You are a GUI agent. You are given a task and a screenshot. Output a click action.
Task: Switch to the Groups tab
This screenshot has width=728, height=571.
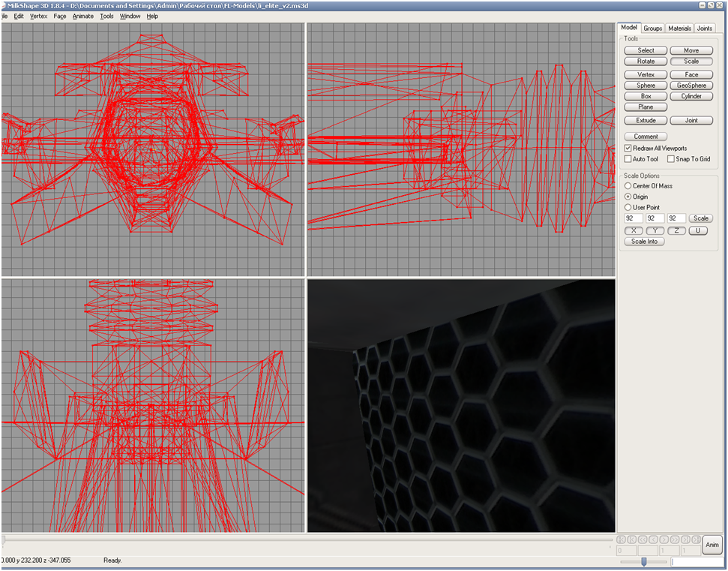coord(653,29)
